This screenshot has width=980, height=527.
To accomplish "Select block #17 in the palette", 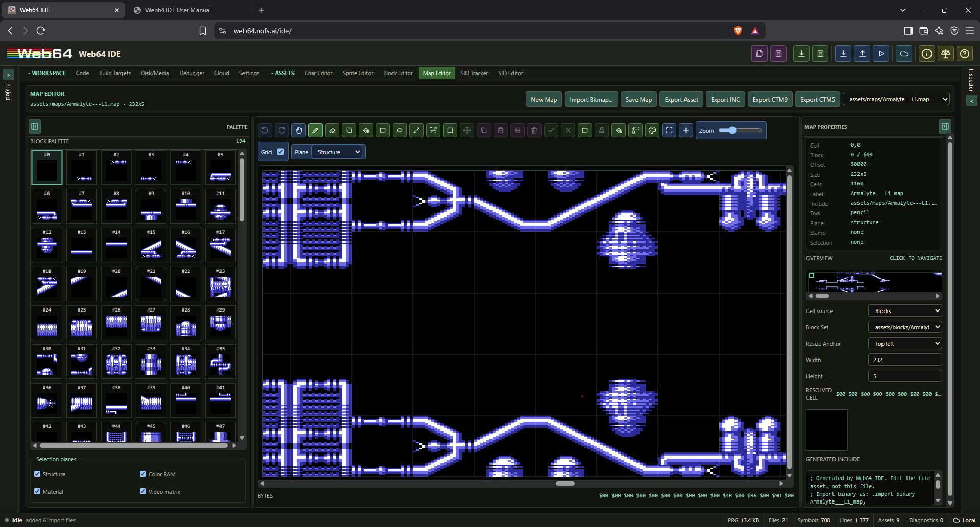I will 220,245.
